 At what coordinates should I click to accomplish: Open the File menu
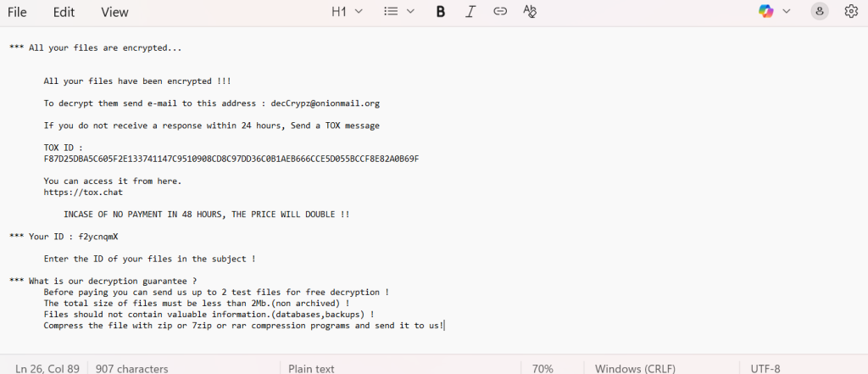coord(17,12)
